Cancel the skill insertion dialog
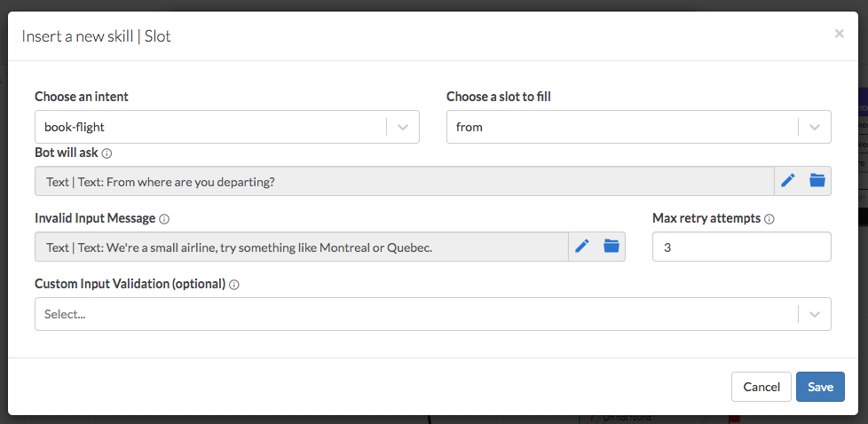868x424 pixels. point(761,387)
